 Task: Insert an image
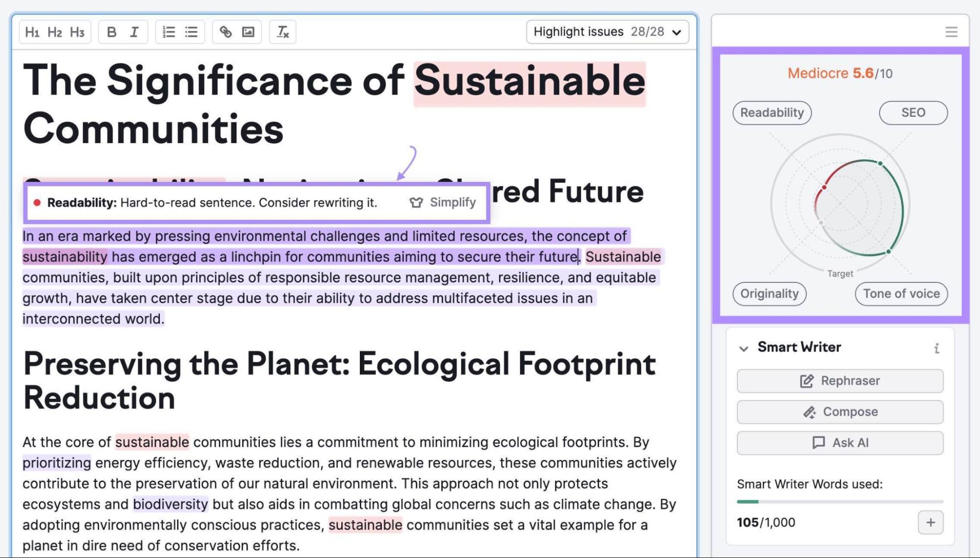coord(248,32)
